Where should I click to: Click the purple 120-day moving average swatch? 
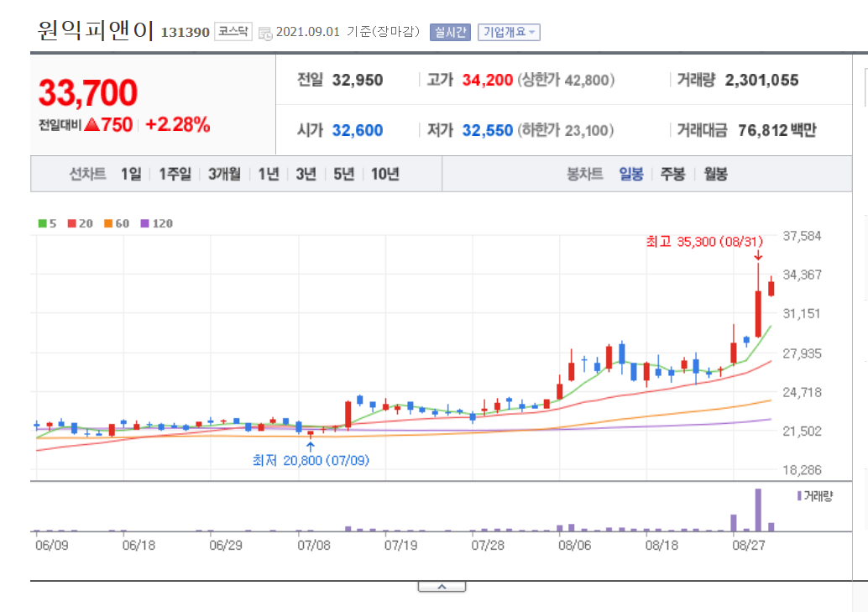(x=145, y=223)
